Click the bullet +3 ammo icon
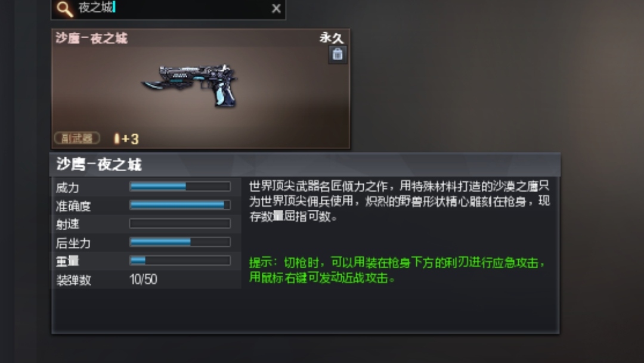The image size is (644, 363). (126, 139)
